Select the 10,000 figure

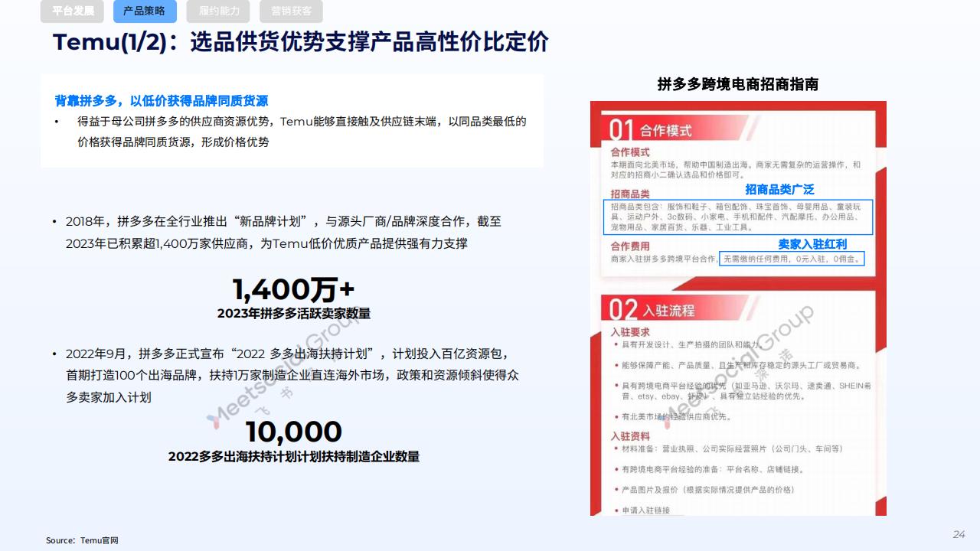pos(294,432)
